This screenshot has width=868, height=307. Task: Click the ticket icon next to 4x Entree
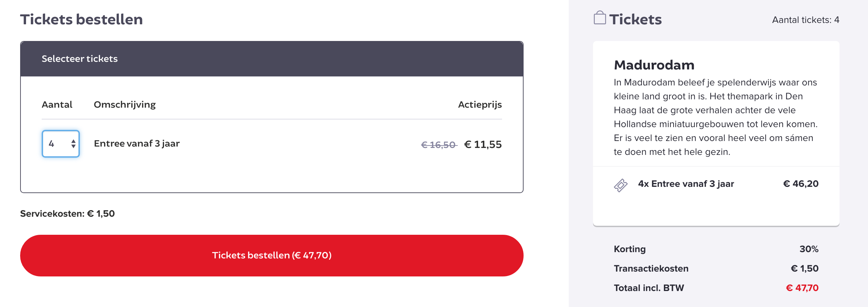pyautogui.click(x=620, y=185)
